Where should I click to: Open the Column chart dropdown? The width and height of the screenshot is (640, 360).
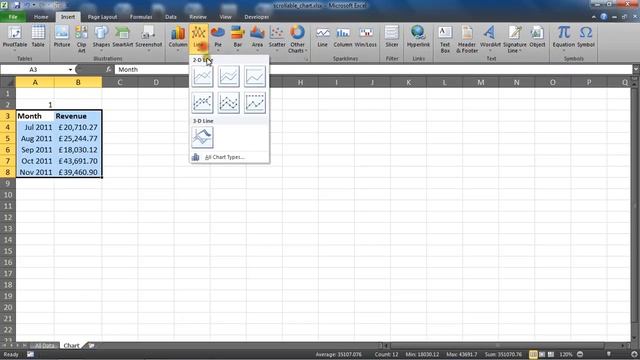(178, 38)
